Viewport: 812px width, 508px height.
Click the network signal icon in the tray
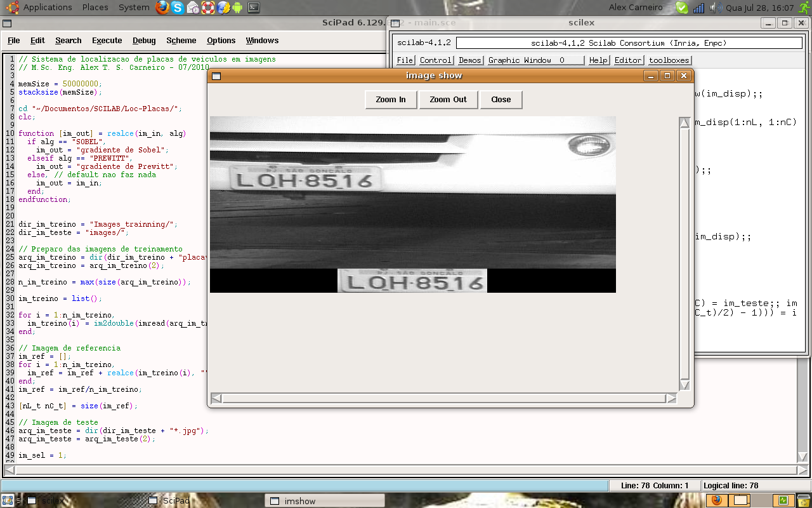pyautogui.click(x=698, y=8)
